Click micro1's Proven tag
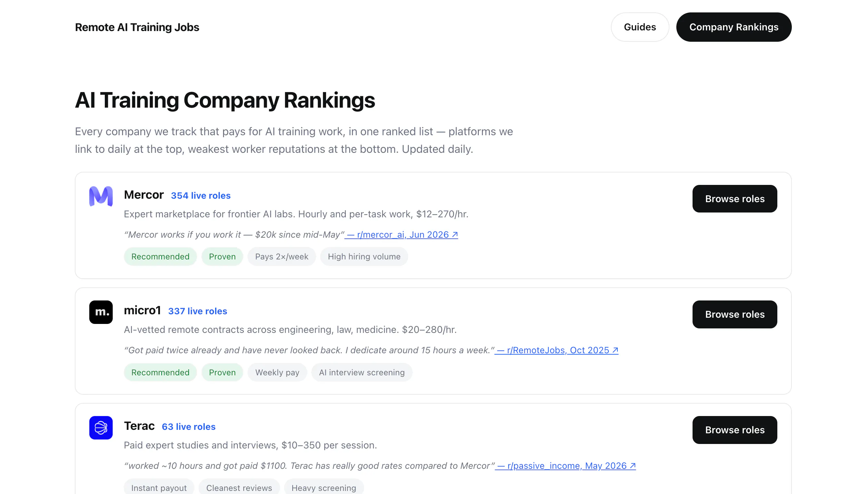868x494 pixels. point(222,373)
